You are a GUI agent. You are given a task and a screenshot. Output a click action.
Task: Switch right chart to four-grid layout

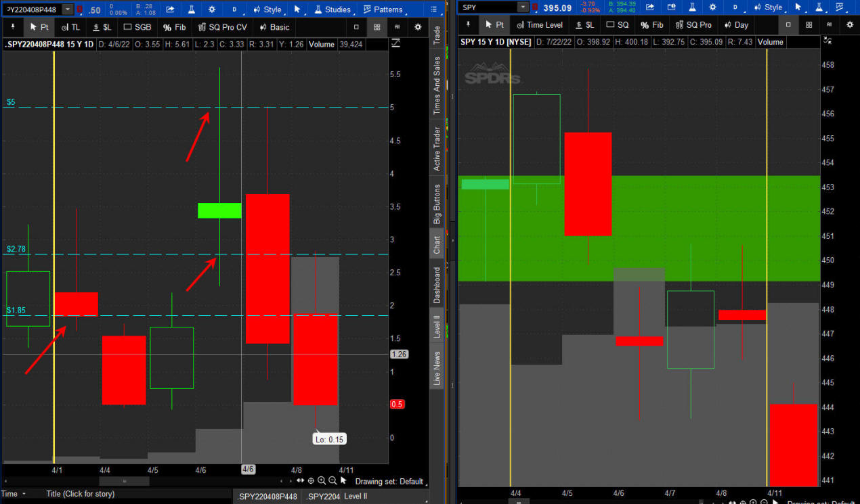[809, 24]
